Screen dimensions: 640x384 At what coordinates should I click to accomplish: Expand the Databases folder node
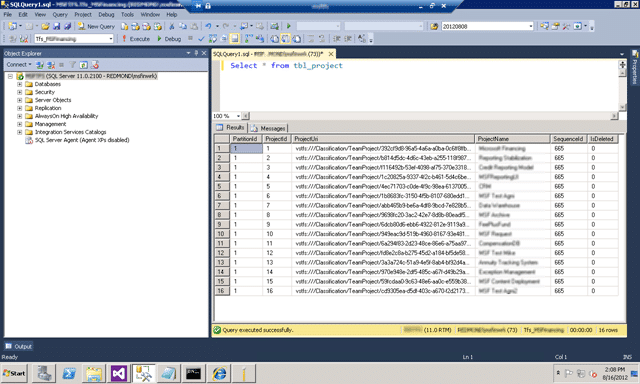pos(19,84)
